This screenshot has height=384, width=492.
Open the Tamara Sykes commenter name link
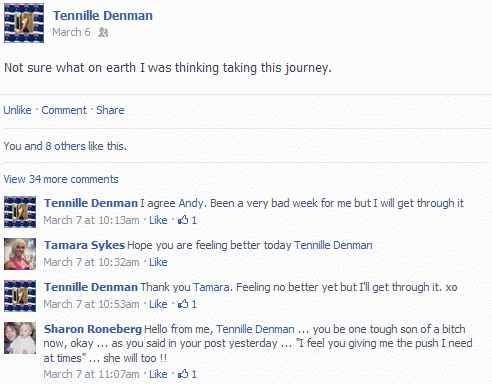pyautogui.click(x=84, y=245)
